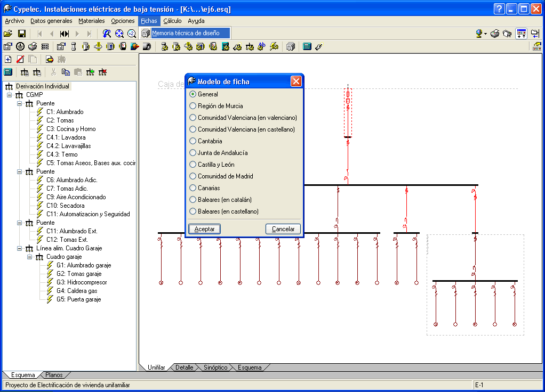545x392 pixels.
Task: Open the Opciones menu
Action: (x=123, y=21)
